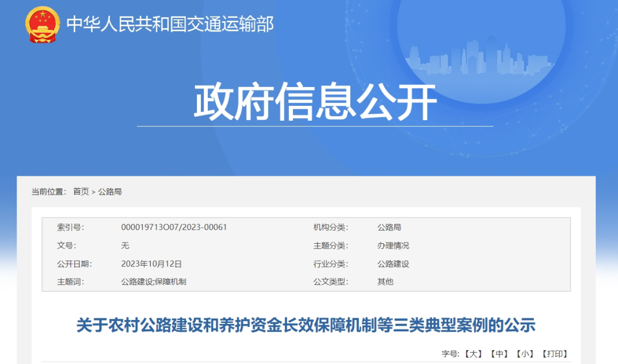Open 公路局 in the breadcrumb trail
This screenshot has height=364, width=618.
110,192
